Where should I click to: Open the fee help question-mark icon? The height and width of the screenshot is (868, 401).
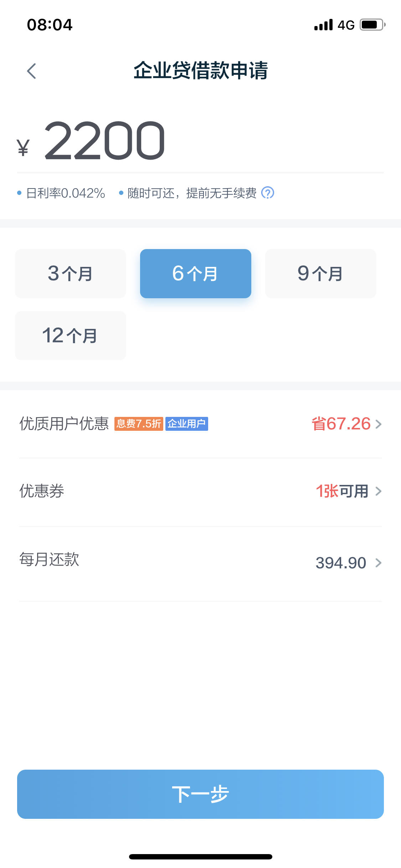(268, 193)
